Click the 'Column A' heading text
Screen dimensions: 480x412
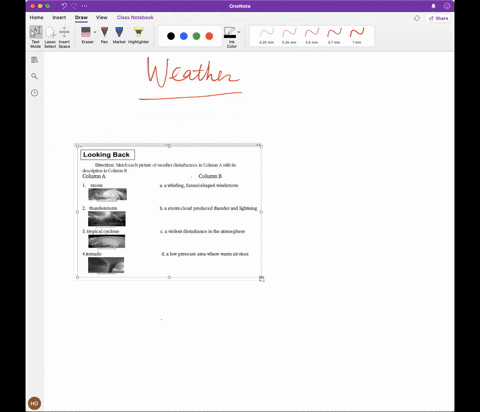pos(94,176)
